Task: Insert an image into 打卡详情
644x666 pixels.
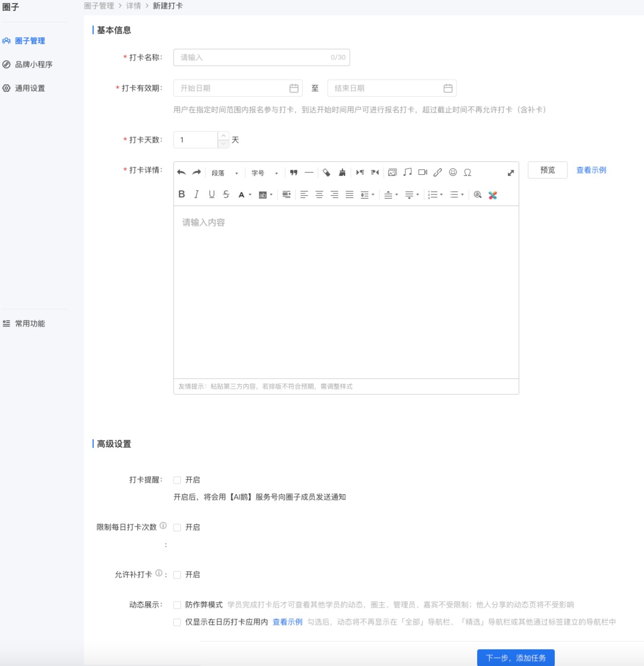Action: point(393,172)
